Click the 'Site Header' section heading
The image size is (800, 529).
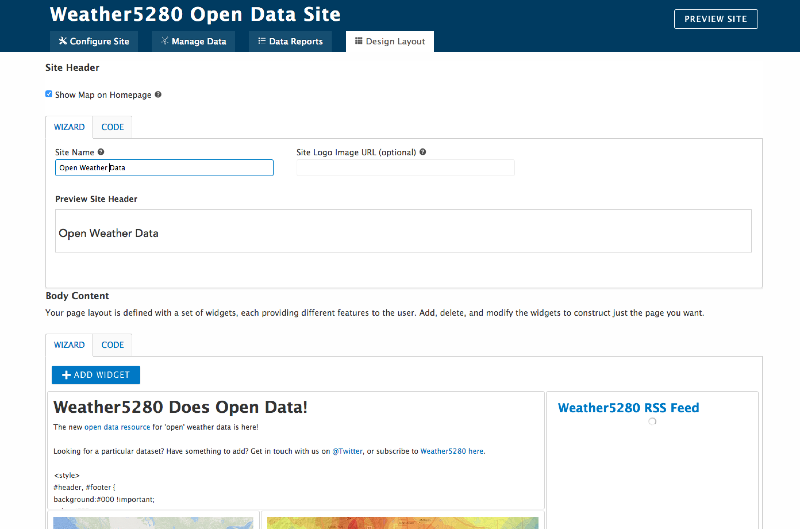pos(72,68)
